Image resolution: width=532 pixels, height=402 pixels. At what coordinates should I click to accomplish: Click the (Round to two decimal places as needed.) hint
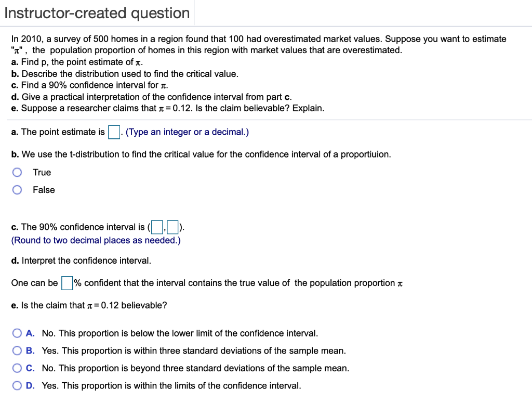pos(95,240)
